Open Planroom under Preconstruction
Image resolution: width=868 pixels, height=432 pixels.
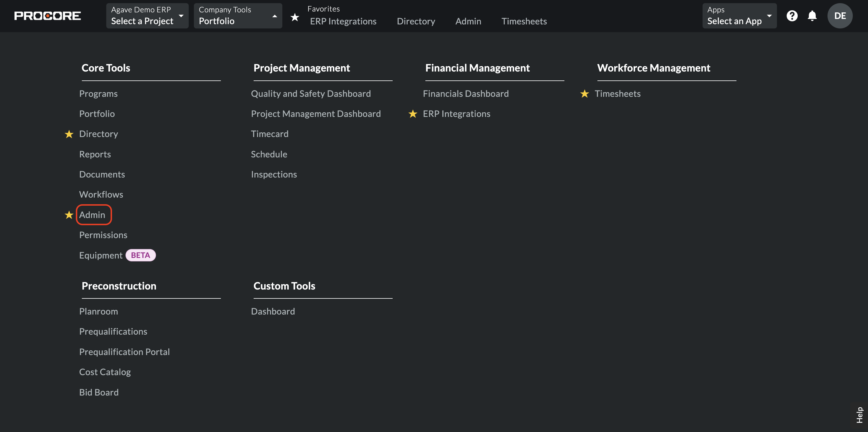pos(99,311)
